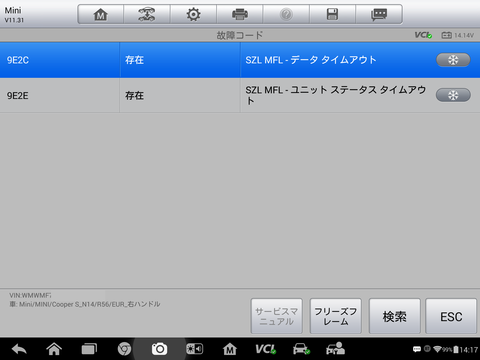Open MaxiSys home from bottom bar
Image resolution: width=480 pixels, height=360 pixels.
pyautogui.click(x=230, y=349)
